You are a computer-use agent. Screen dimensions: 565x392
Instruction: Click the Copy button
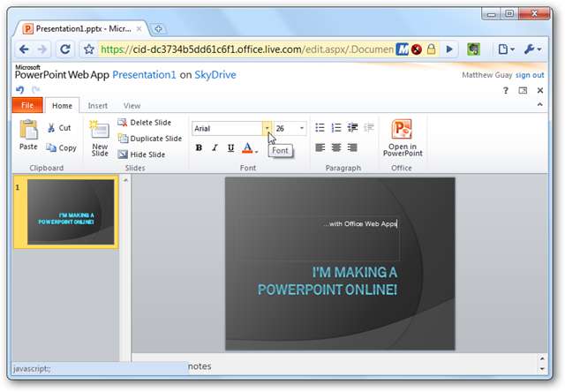pos(61,147)
